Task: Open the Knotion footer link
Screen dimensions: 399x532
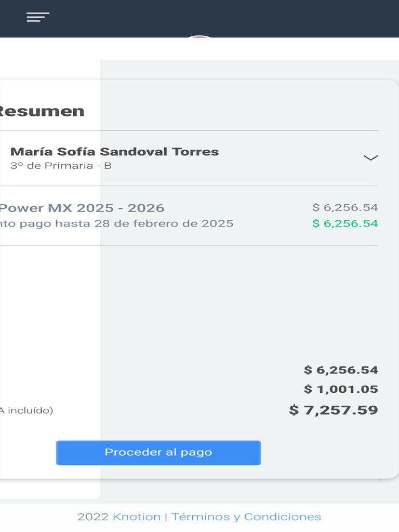Action: 137,517
